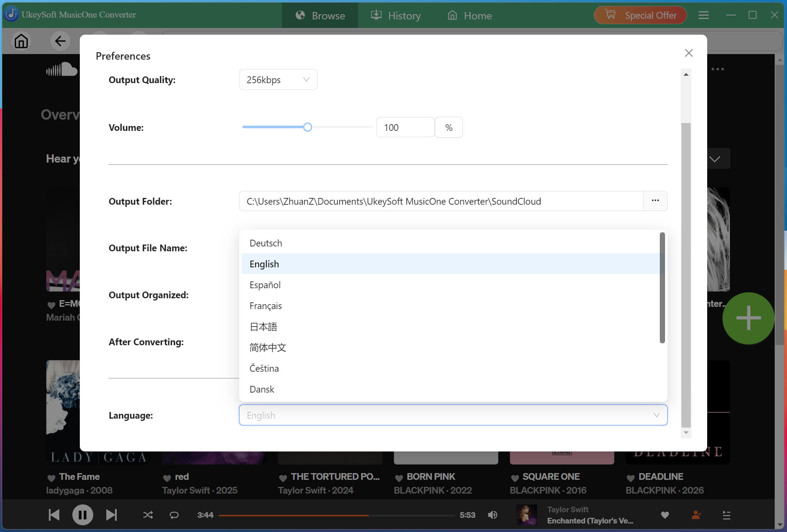Click the main window scrollbar down arrow
Screen dimensions: 787x532
(779, 525)
